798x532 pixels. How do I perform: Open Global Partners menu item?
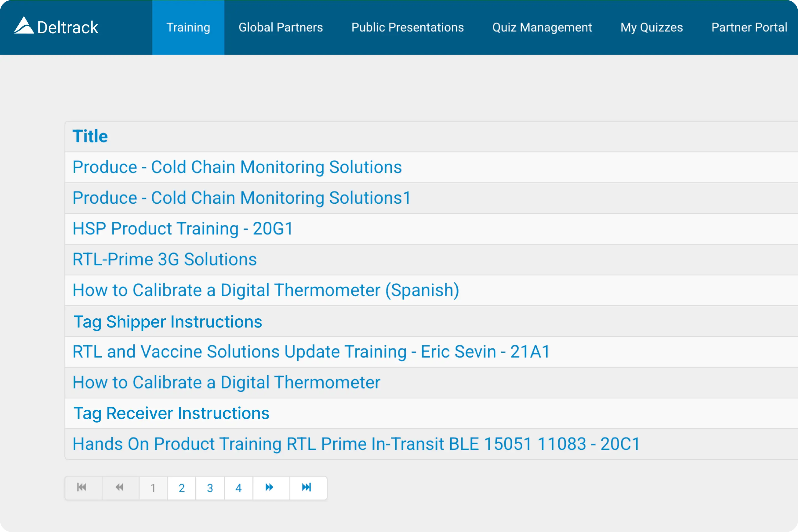(x=281, y=27)
